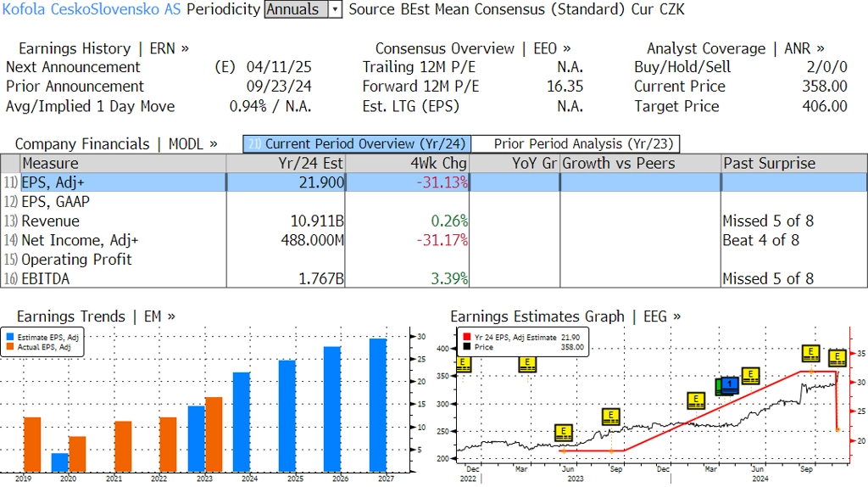The width and height of the screenshot is (868, 487).
Task: Click the Next Announcement date 04/11/25
Action: pos(279,67)
